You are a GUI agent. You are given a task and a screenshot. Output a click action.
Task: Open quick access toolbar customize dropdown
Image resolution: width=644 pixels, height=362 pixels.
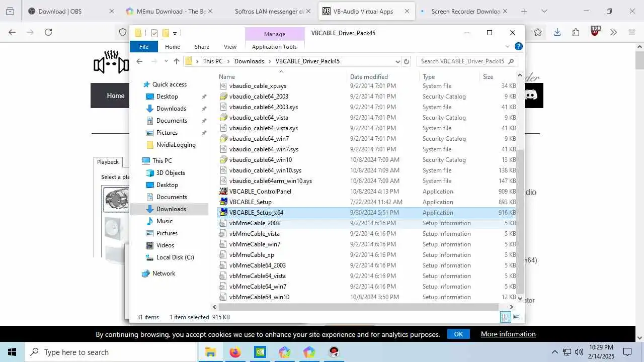click(175, 33)
